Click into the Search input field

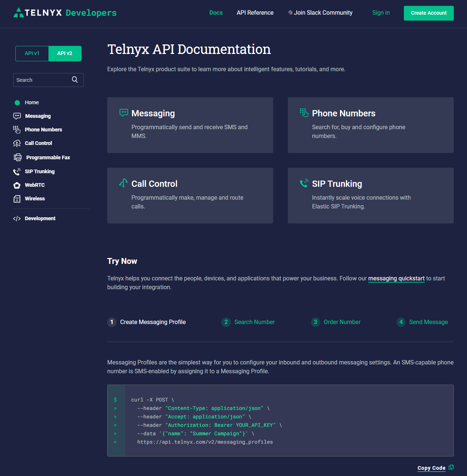48,80
